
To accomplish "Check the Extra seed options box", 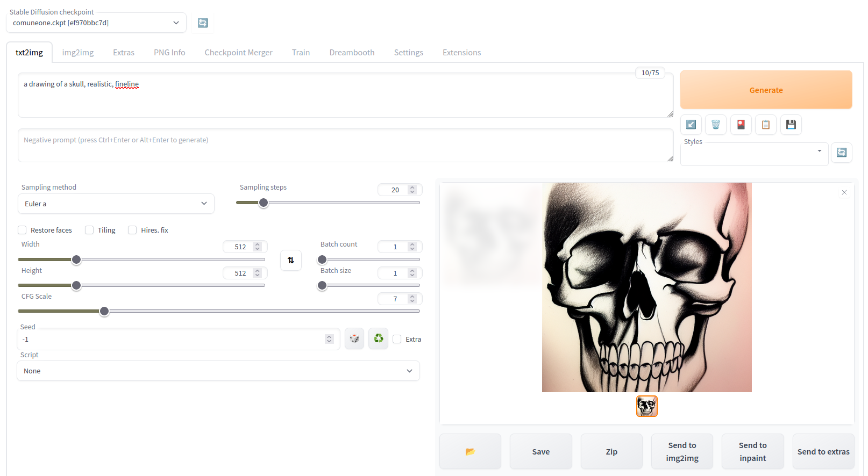I will pyautogui.click(x=397, y=339).
